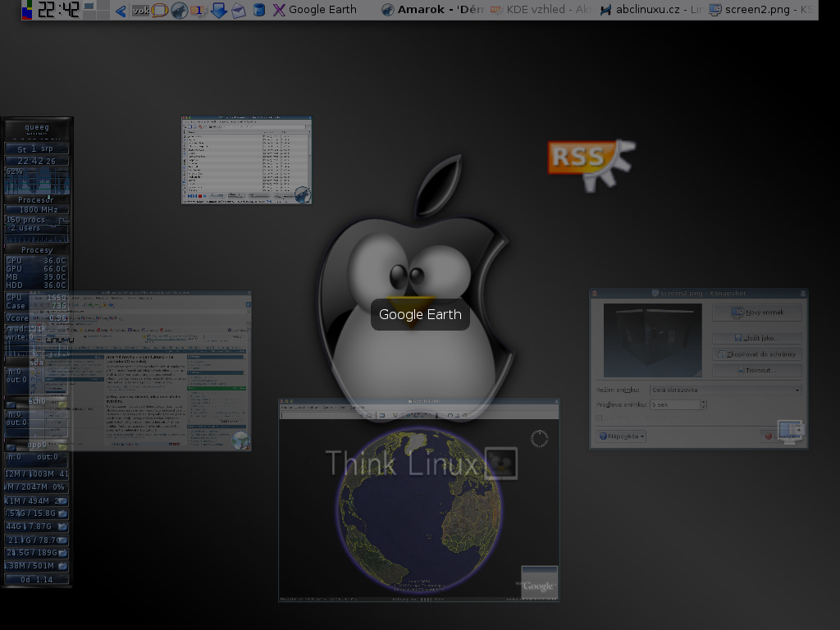The image size is (840, 630).
Task: Switch to the screen2.png KSnapshot taskbar entry
Action: (760, 10)
